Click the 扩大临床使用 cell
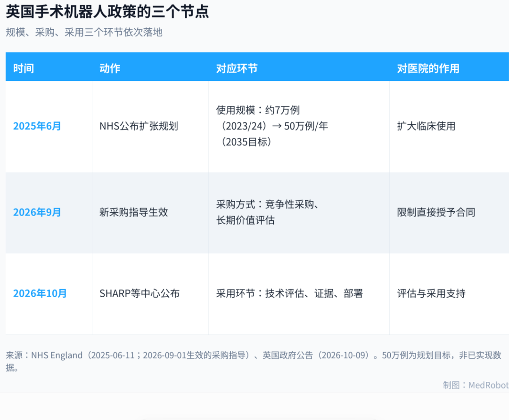Screen dimensions: 509x420 [x=426, y=126]
